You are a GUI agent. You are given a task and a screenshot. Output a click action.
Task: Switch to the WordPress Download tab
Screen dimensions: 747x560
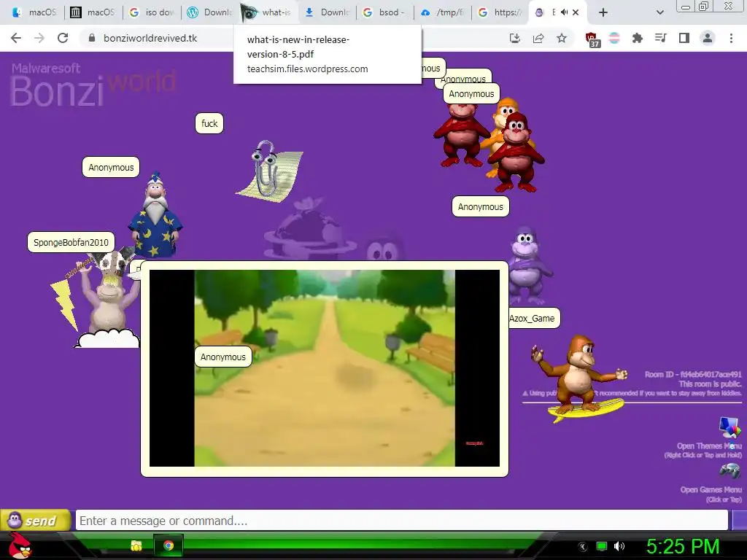coord(210,12)
